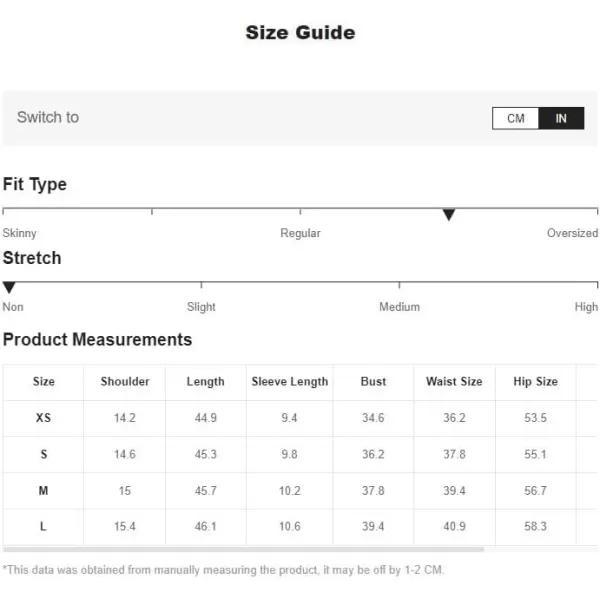This screenshot has width=600, height=600.
Task: Select the XS size row label
Action: tap(43, 417)
